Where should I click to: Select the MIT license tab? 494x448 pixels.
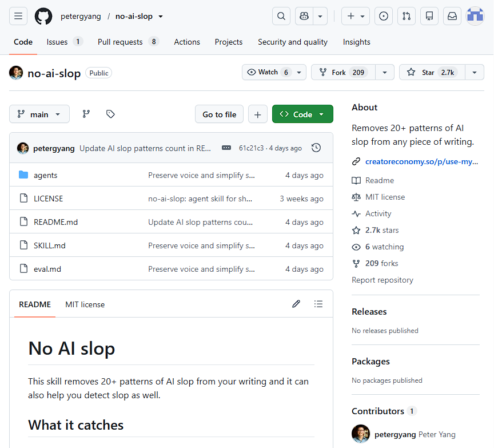click(x=85, y=304)
